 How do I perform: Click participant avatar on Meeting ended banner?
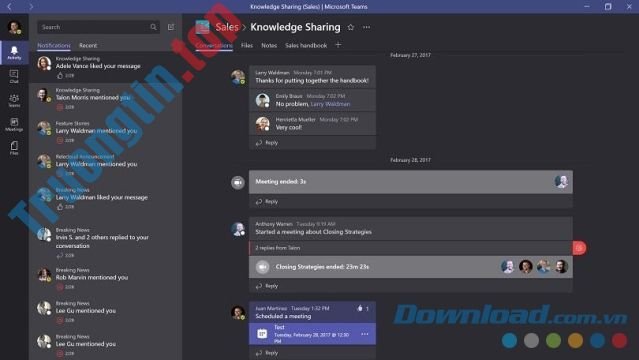pos(561,181)
